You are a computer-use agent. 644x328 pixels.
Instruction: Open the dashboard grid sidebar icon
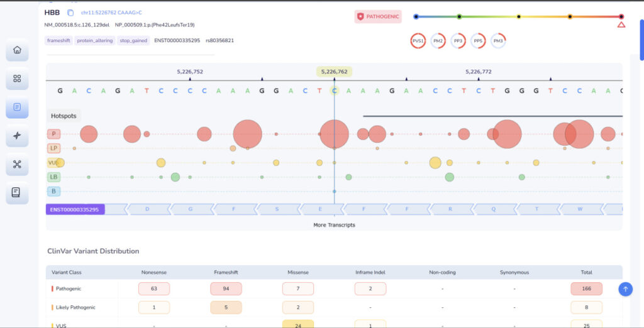click(x=17, y=79)
